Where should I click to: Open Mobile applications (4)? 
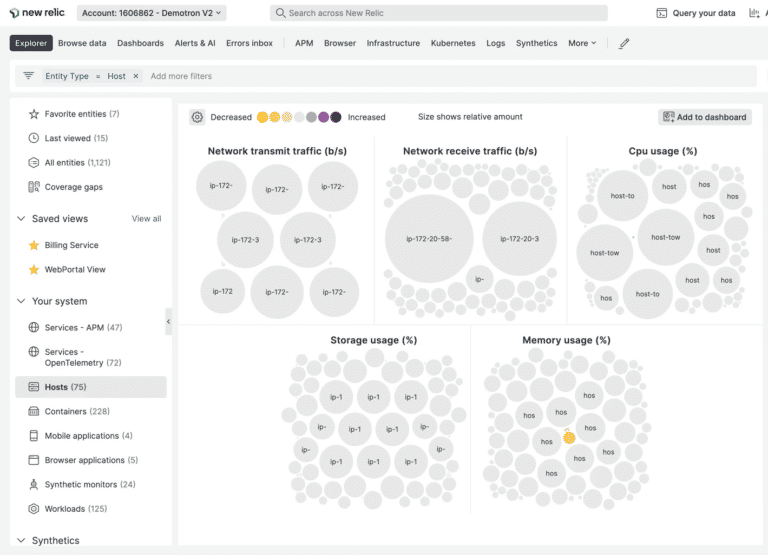coord(88,436)
